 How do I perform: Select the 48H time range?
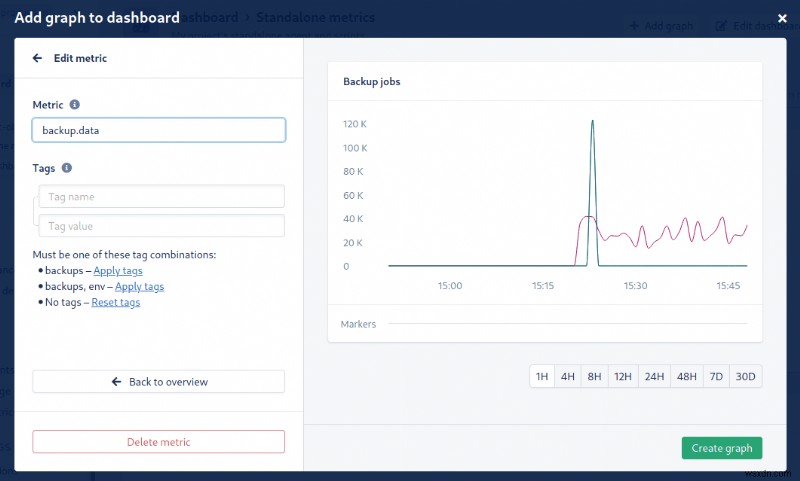[687, 376]
